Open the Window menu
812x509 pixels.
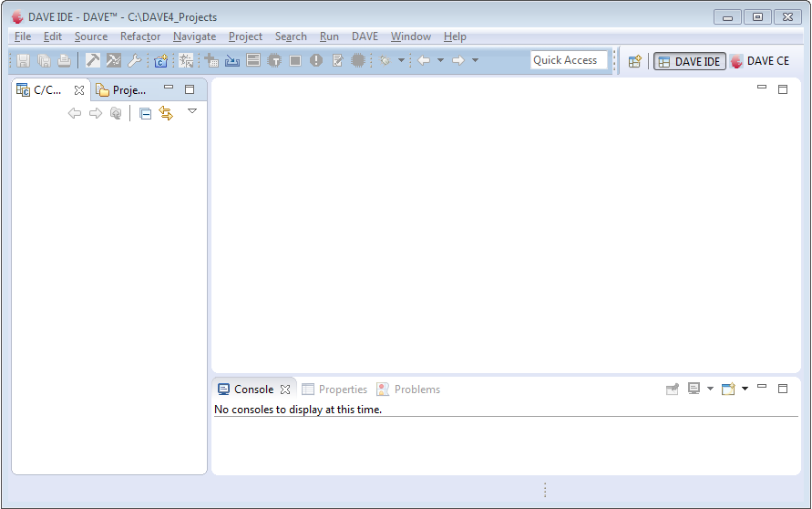(411, 36)
